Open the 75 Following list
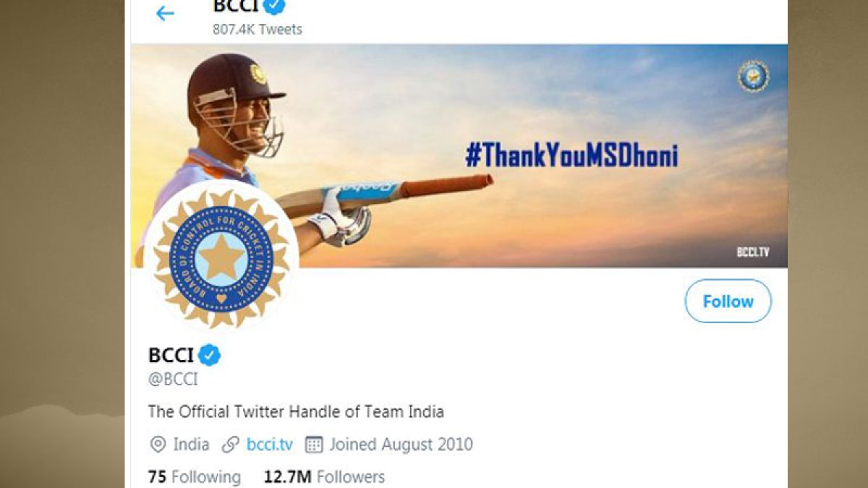 [x=194, y=477]
